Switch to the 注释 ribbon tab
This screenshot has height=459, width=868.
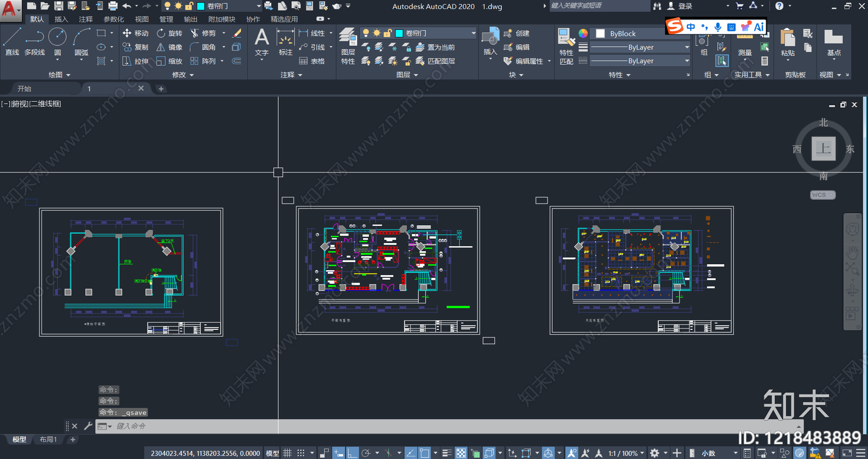tap(86, 19)
